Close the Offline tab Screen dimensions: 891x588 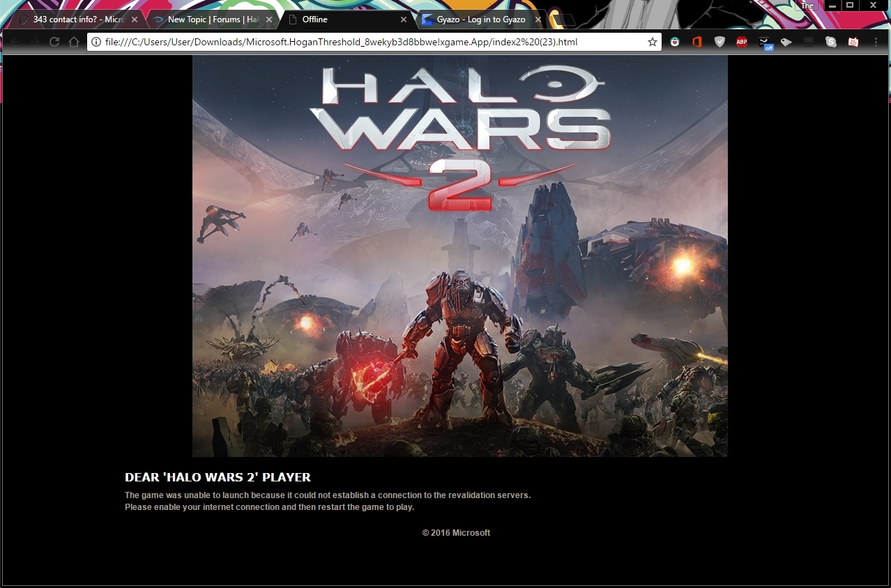(x=404, y=20)
